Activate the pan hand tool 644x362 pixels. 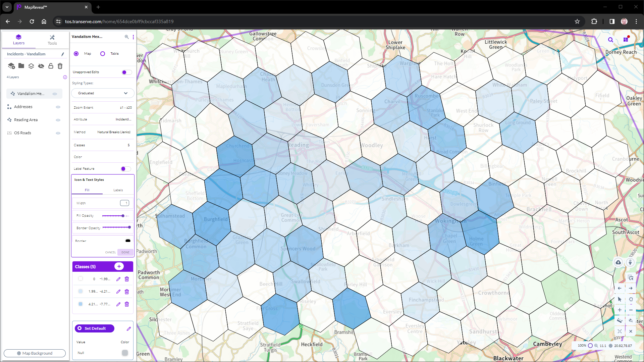pyautogui.click(x=631, y=299)
